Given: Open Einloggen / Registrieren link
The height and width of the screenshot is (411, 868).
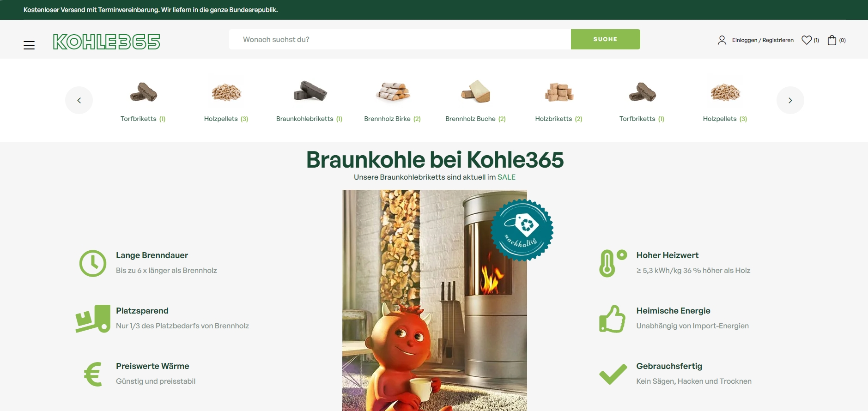Looking at the screenshot, I should coord(763,40).
